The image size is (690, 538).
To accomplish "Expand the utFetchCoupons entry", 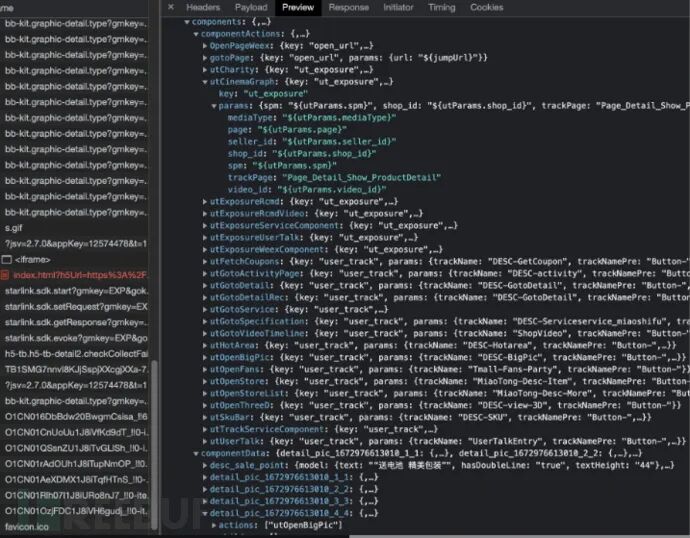I will click(205, 261).
